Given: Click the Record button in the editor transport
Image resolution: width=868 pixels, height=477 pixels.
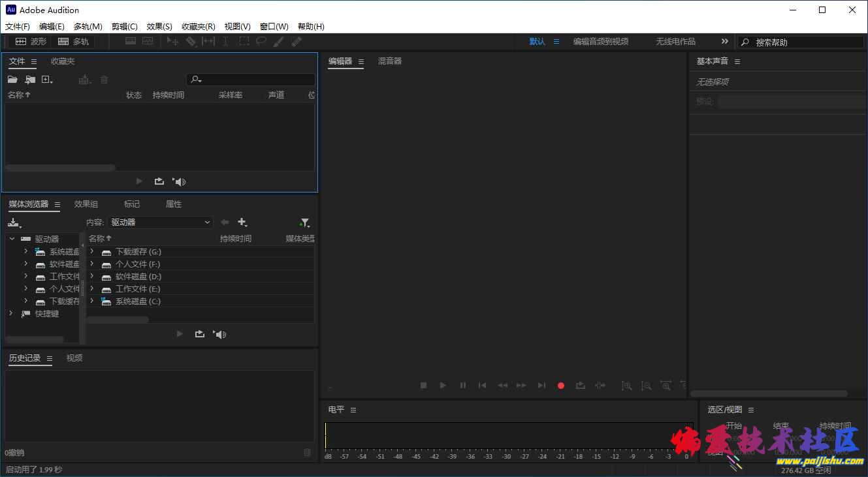Looking at the screenshot, I should pos(560,386).
